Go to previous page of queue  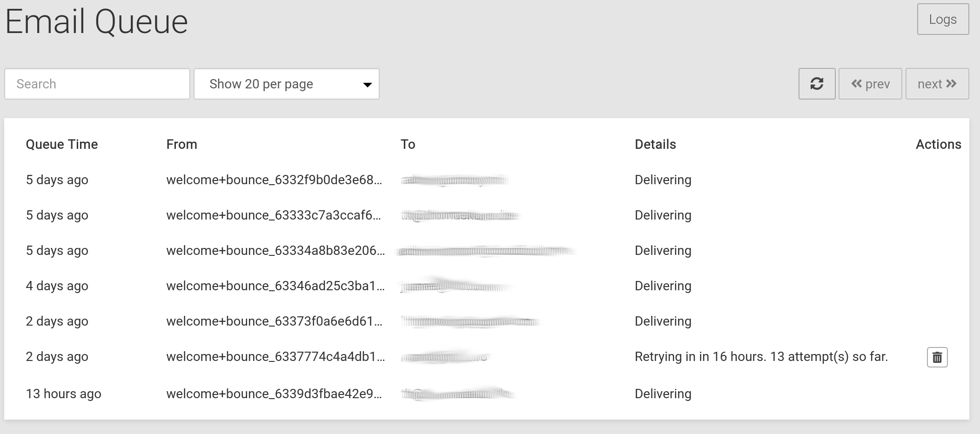870,84
